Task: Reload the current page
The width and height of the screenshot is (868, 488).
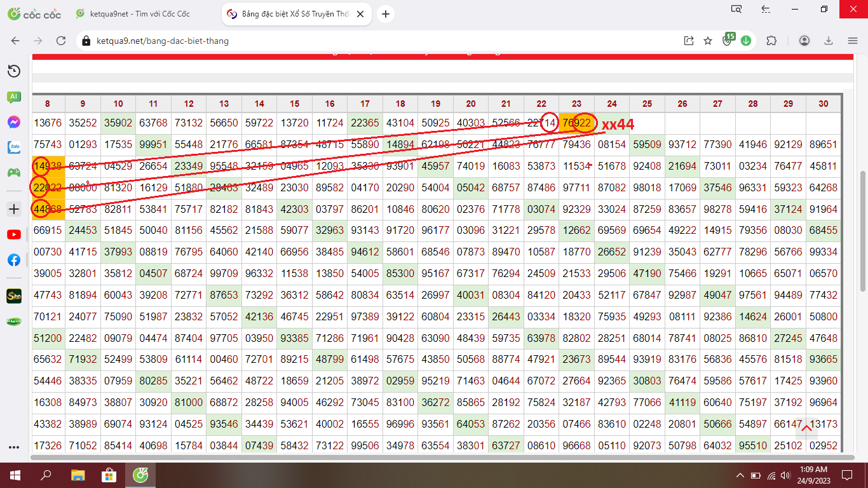Action: coord(61,41)
